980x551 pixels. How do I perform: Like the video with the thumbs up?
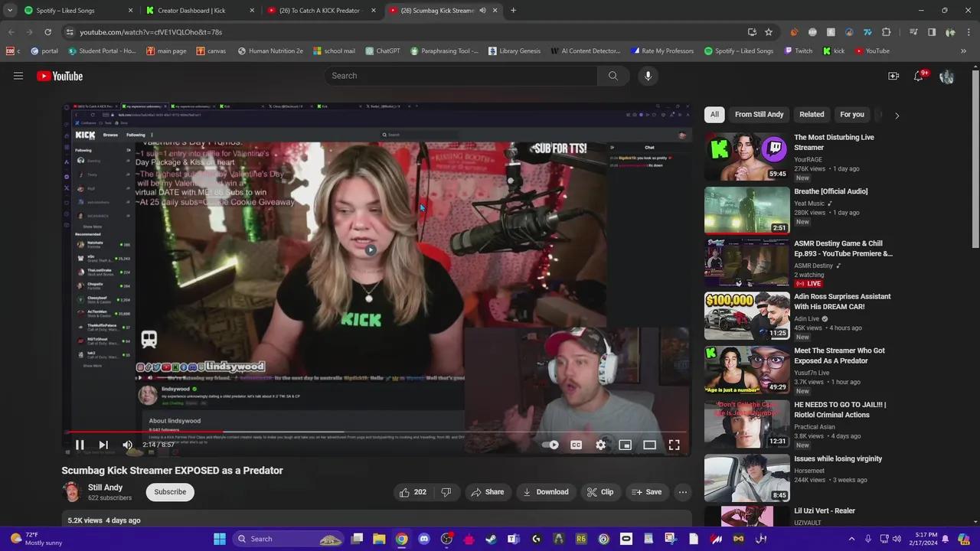point(404,492)
